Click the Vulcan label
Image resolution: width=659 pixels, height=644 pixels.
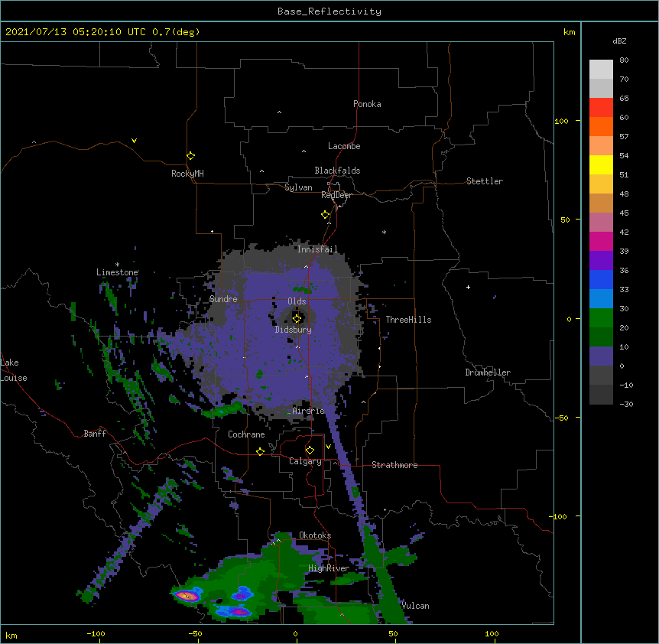tap(415, 606)
